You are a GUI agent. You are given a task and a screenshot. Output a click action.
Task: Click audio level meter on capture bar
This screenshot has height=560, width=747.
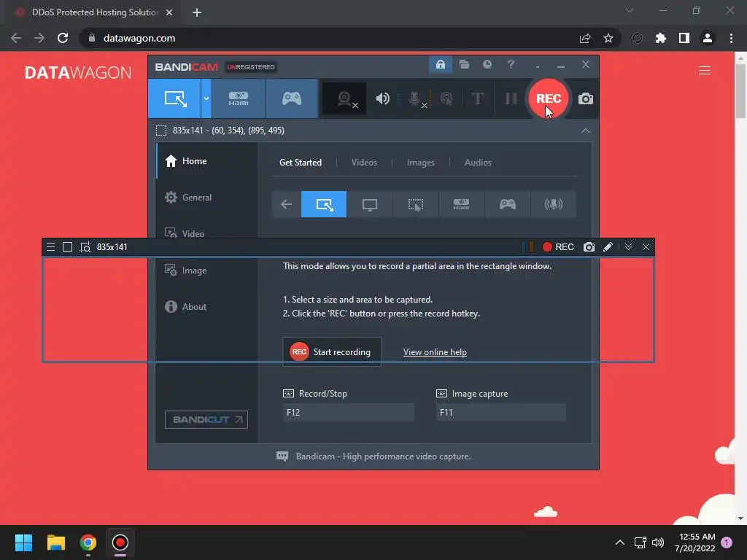pyautogui.click(x=527, y=246)
